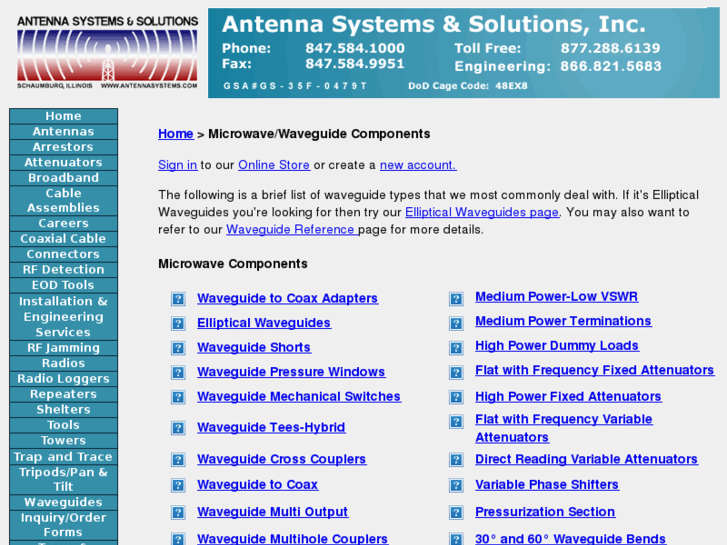Open the Online Store link
This screenshot has height=545, width=727.
click(274, 165)
